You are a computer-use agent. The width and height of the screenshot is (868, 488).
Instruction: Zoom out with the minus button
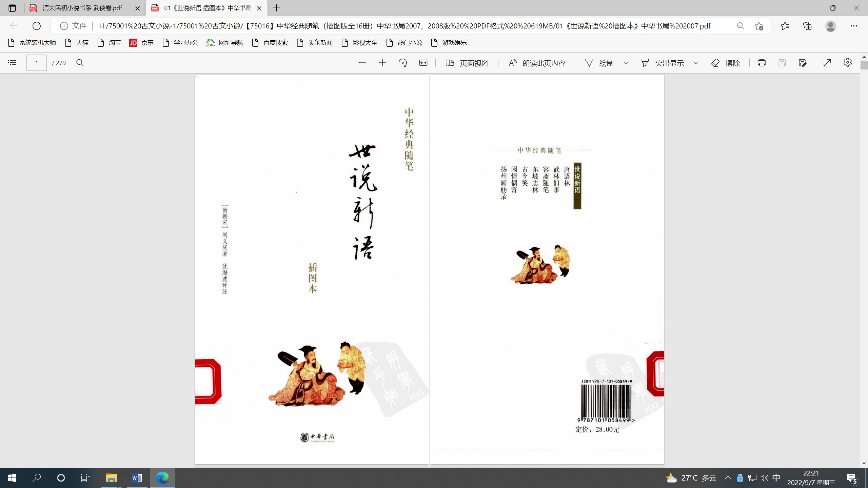coord(362,63)
